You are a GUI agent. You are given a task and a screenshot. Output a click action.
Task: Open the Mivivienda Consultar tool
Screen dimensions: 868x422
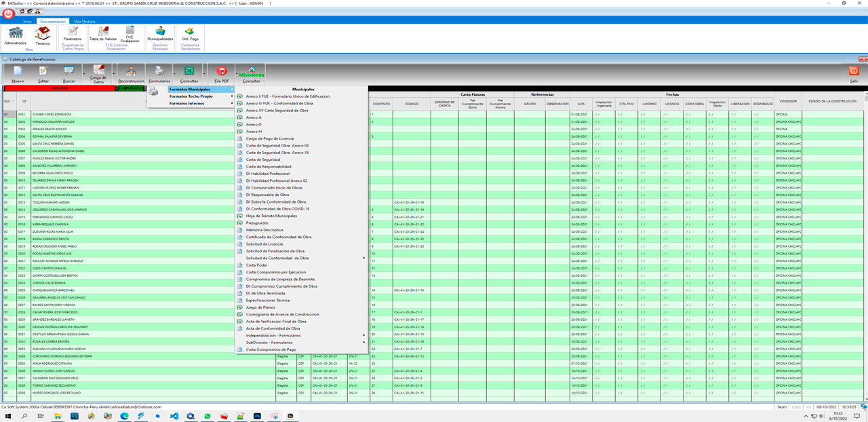[251, 73]
